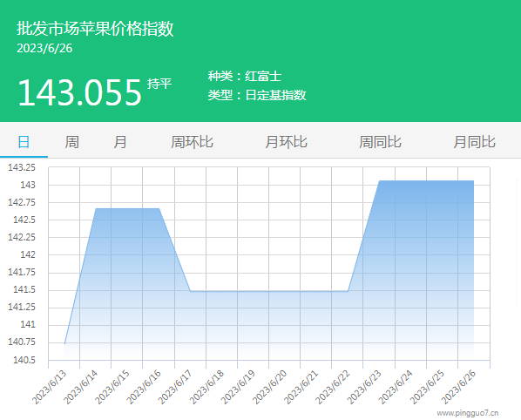This screenshot has height=420, width=521.
Task: Select the 月同比 monthly year-over-year tab
Action: [475, 142]
